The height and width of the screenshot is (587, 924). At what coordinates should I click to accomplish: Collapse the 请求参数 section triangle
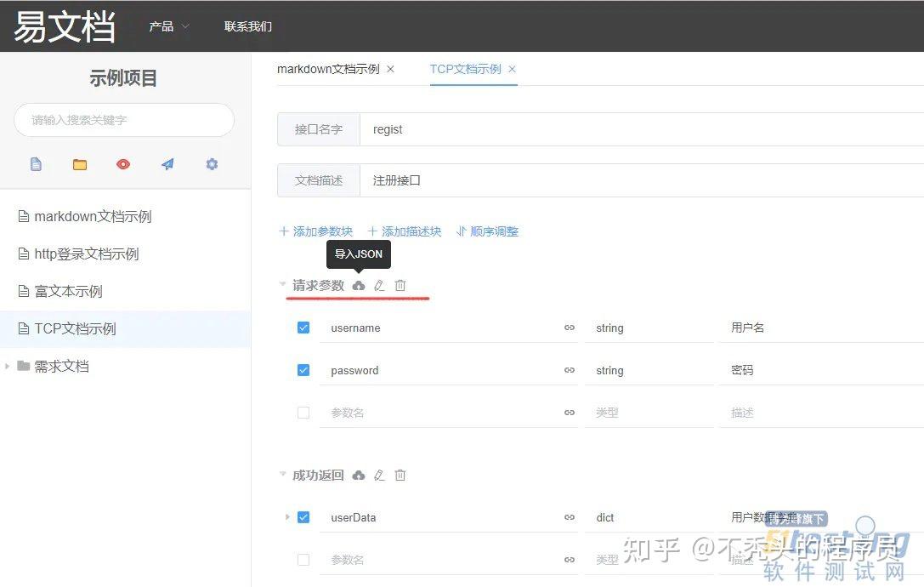tap(282, 284)
